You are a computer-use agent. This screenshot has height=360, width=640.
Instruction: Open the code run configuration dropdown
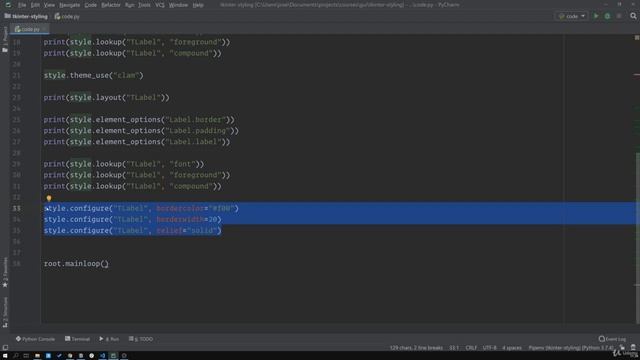click(x=571, y=16)
